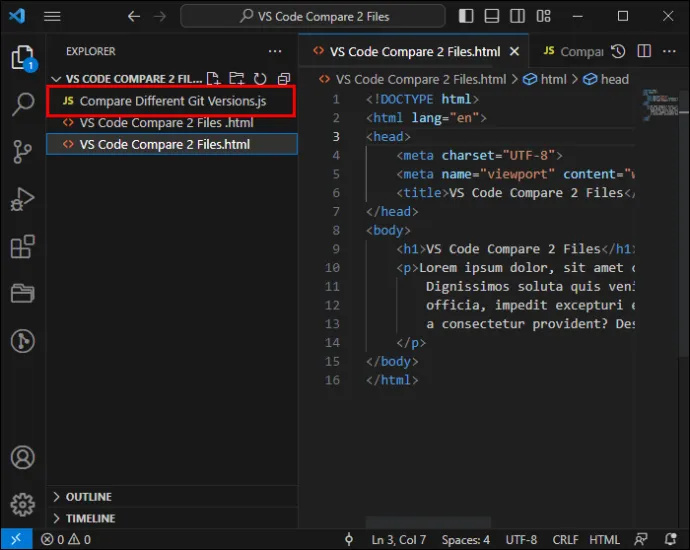Click the command center search box
The height and width of the screenshot is (550, 690).
pos(313,16)
